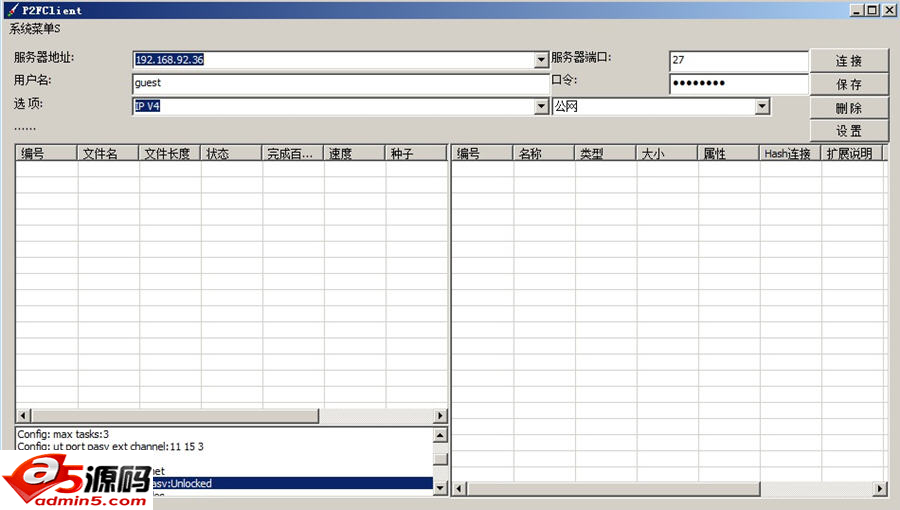Expand the server address dropdown arrow
This screenshot has width=900, height=510.
(x=541, y=60)
